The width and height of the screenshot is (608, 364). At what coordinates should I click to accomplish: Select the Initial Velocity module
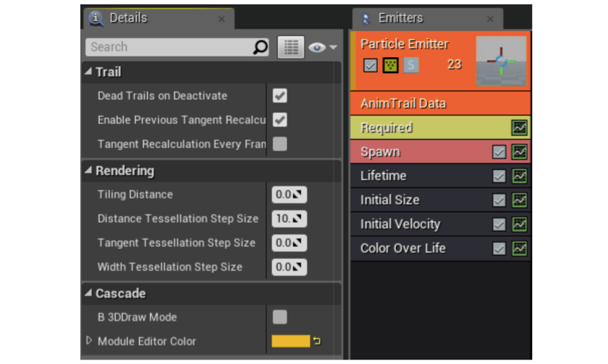[x=400, y=224]
